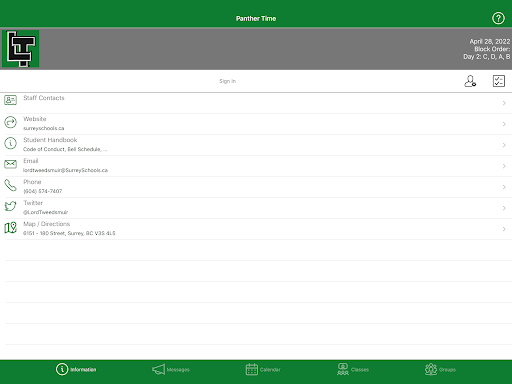Click surreyschools.ca website address
This screenshot has width=512, height=384.
pyautogui.click(x=43, y=128)
